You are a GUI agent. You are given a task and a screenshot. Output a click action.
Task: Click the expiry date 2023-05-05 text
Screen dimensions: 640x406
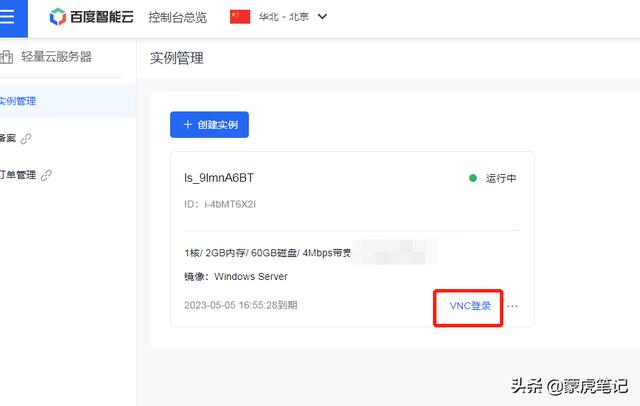[240, 305]
